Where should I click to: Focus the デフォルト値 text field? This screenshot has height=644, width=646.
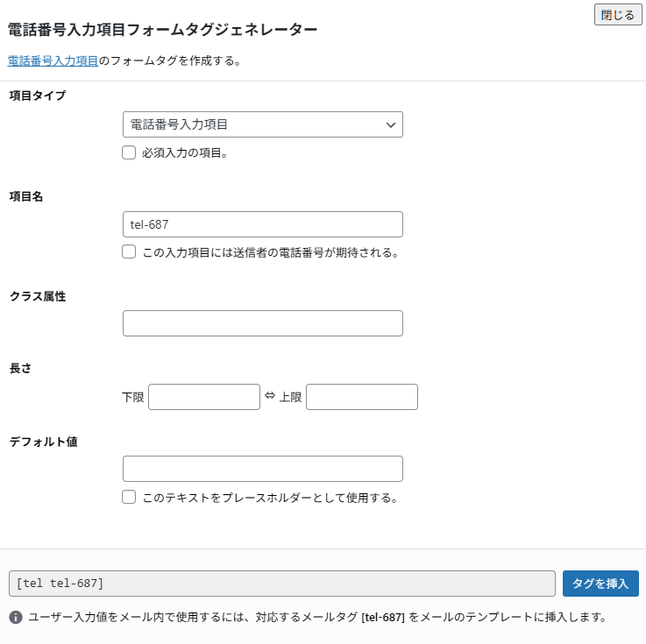[x=262, y=469]
